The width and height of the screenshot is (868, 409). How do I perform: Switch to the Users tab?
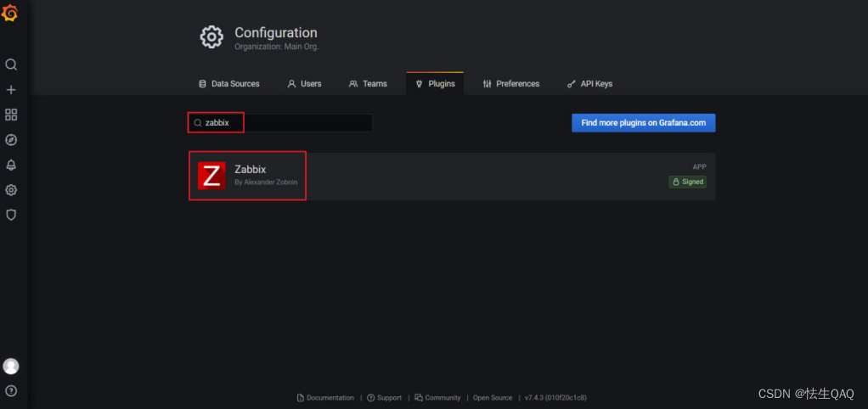tap(304, 84)
